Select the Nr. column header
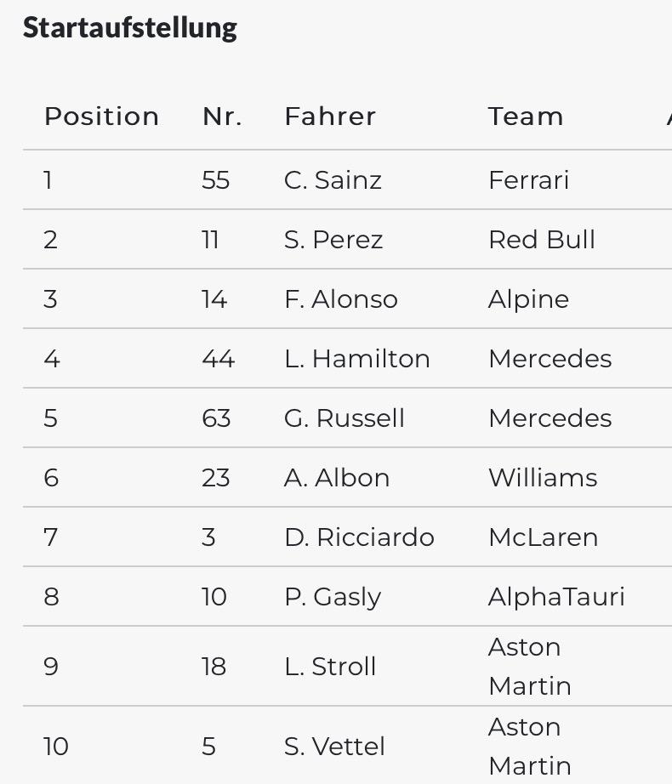 pos(222,116)
